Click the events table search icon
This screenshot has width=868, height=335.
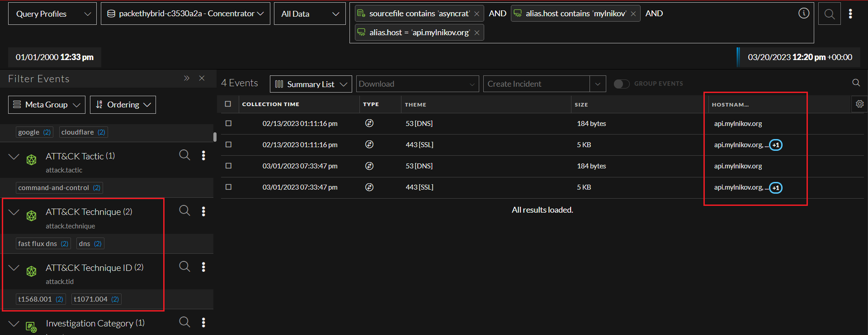[x=856, y=83]
